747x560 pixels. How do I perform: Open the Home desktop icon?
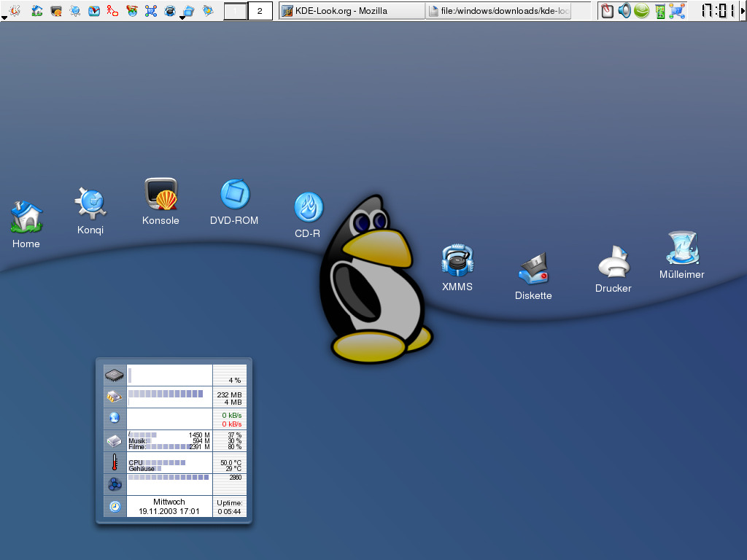click(x=26, y=225)
